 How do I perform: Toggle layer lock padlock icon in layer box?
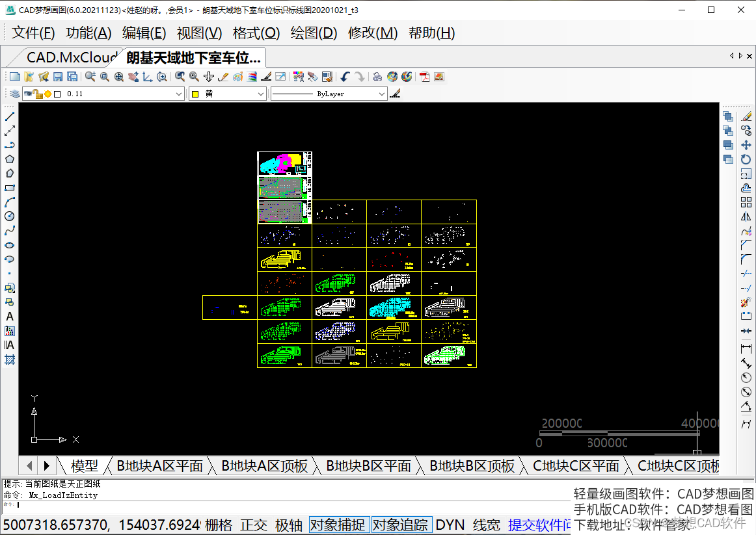point(38,94)
